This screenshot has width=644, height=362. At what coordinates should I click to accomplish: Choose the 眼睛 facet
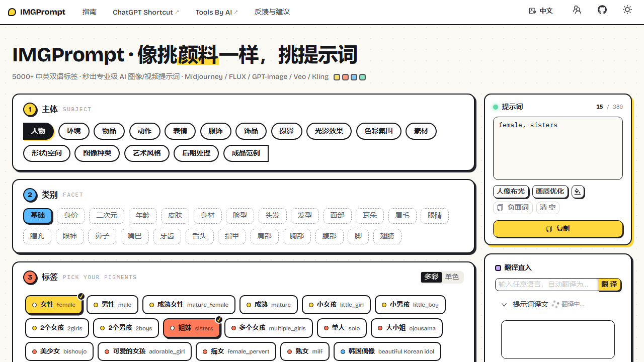[435, 216]
